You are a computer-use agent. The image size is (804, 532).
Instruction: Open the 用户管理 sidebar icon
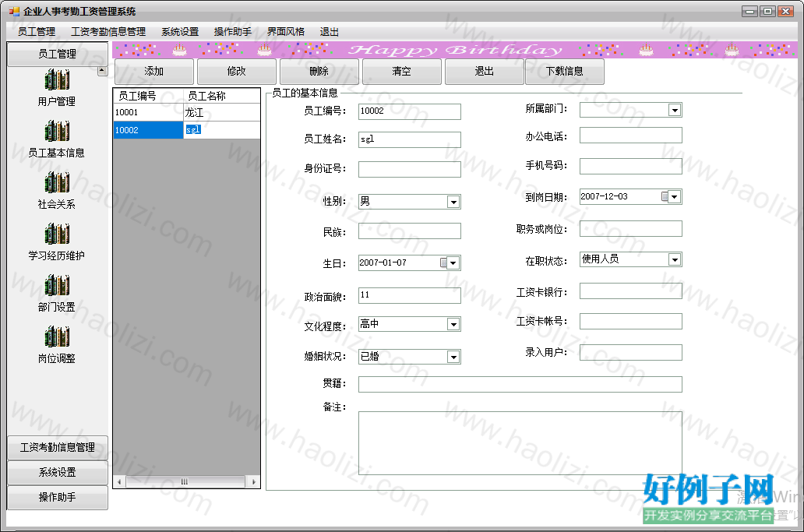(x=57, y=80)
